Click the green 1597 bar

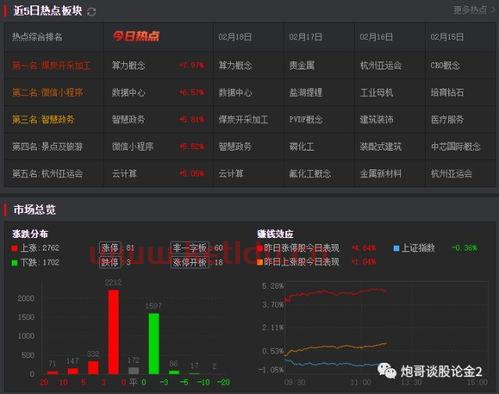coord(154,344)
